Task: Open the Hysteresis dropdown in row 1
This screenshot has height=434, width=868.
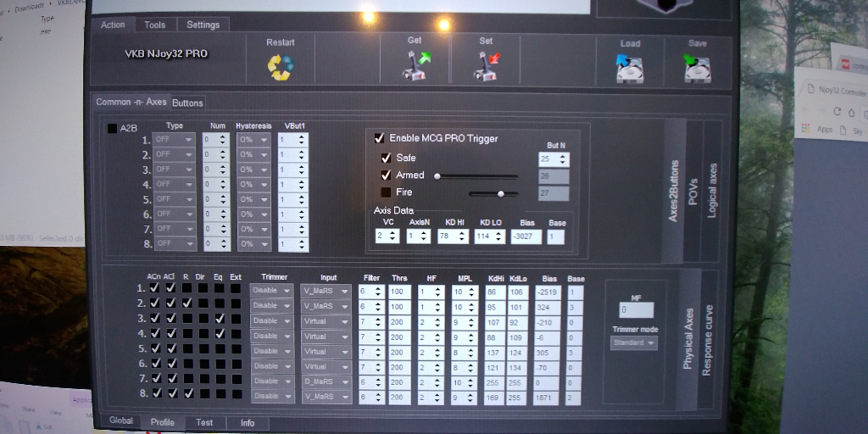Action: coord(253,140)
